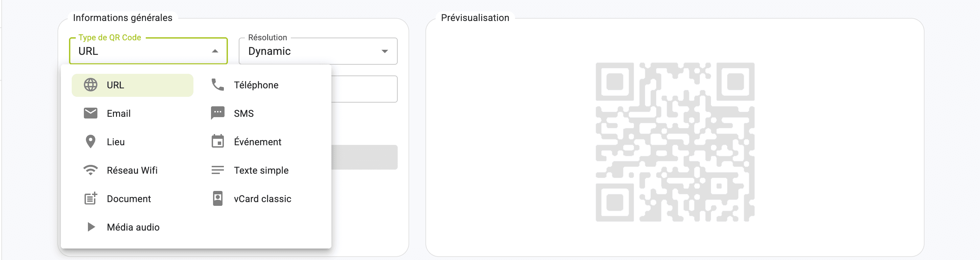Click the Wifi signal icon
980x260 pixels.
click(x=91, y=170)
